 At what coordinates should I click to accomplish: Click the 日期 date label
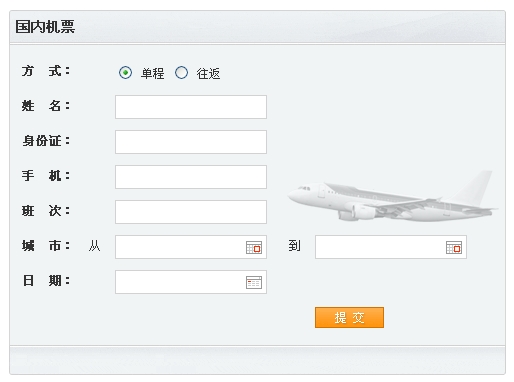46,281
